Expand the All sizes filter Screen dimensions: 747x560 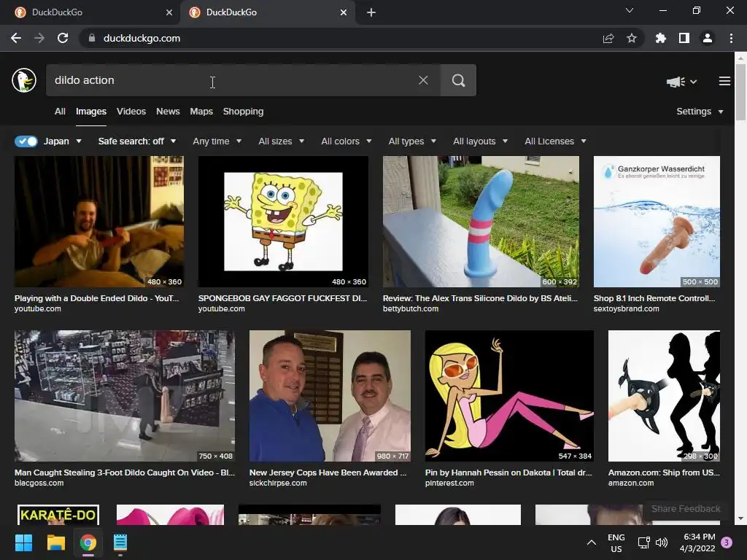click(x=281, y=141)
